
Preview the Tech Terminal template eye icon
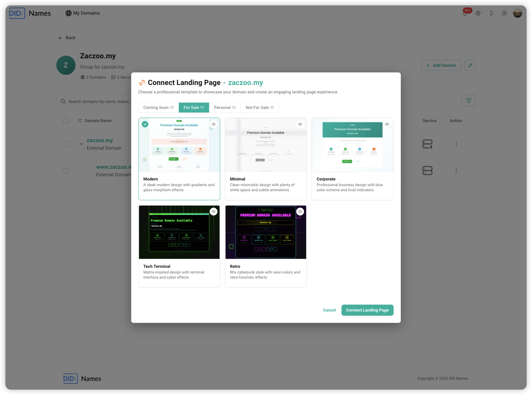(x=214, y=212)
